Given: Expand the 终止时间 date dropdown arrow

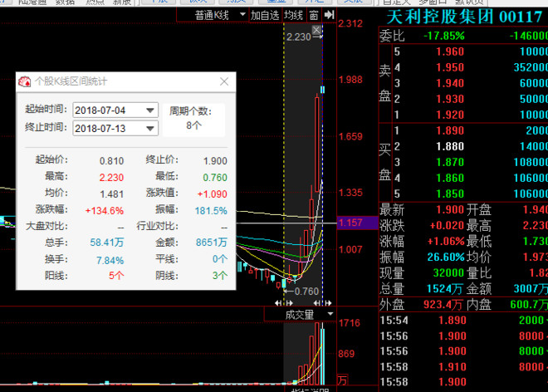Looking at the screenshot, I should pyautogui.click(x=150, y=129).
